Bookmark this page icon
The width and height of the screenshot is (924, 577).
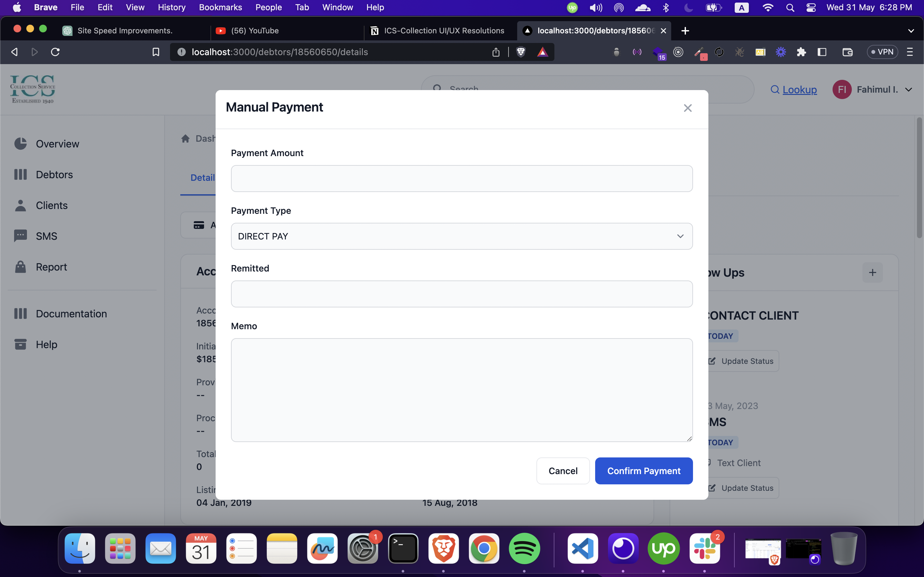(156, 52)
